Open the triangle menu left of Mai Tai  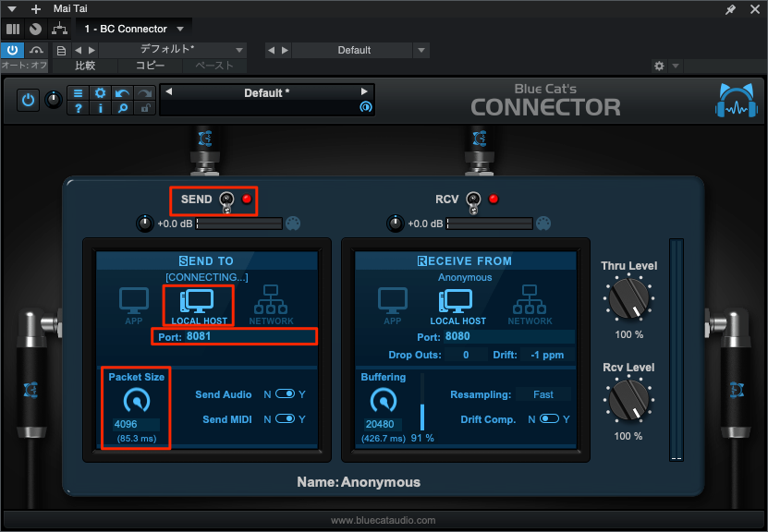12,9
